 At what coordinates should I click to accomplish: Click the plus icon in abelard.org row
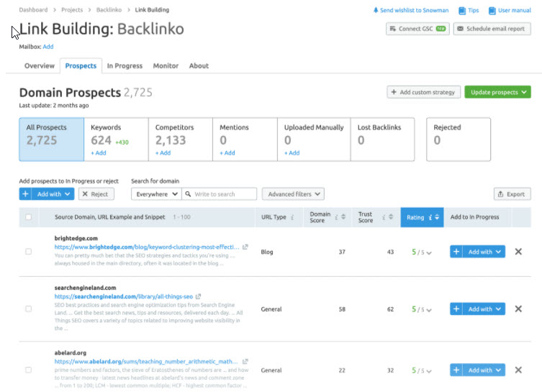click(456, 370)
